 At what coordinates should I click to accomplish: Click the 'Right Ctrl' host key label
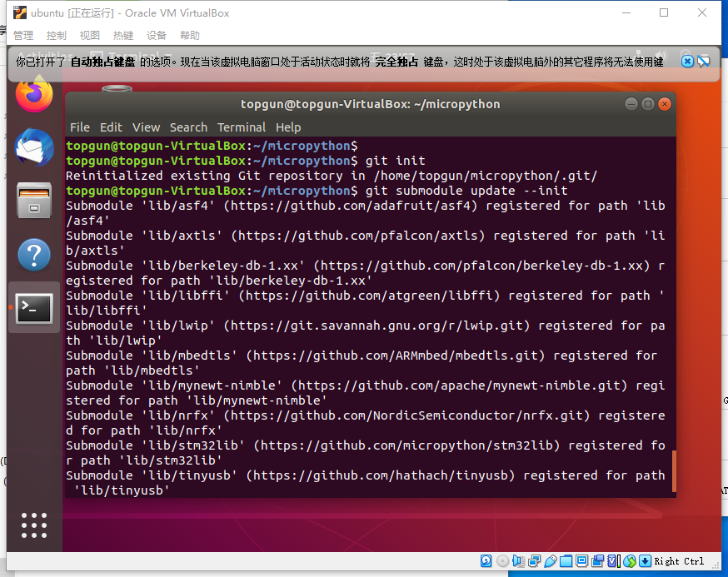coord(679,561)
